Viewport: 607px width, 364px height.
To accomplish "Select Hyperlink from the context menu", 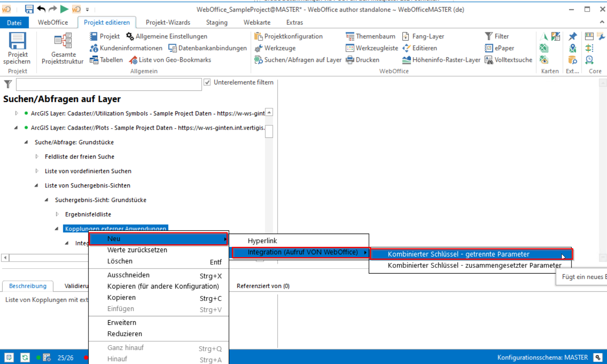I will tap(263, 240).
